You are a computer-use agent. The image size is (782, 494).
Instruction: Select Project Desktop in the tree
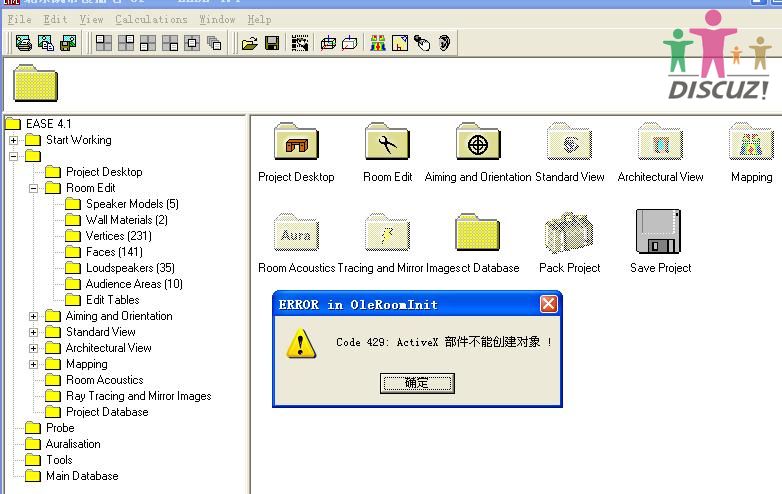pyautogui.click(x=104, y=172)
